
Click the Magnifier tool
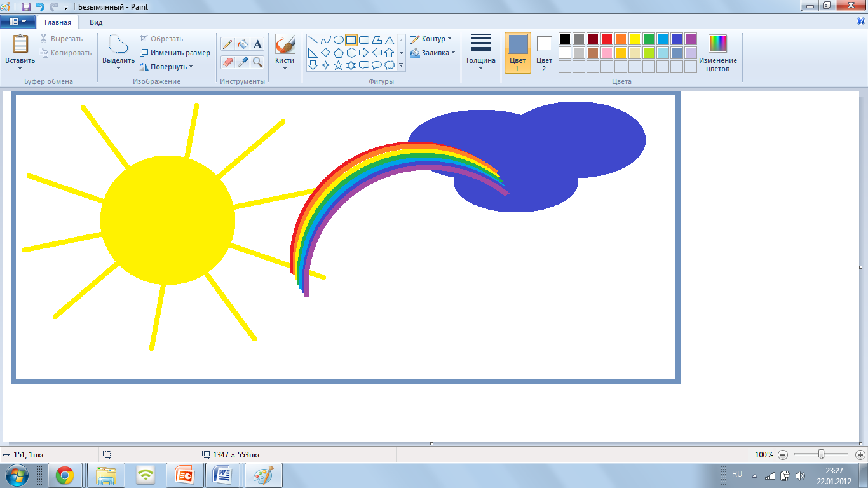point(257,62)
